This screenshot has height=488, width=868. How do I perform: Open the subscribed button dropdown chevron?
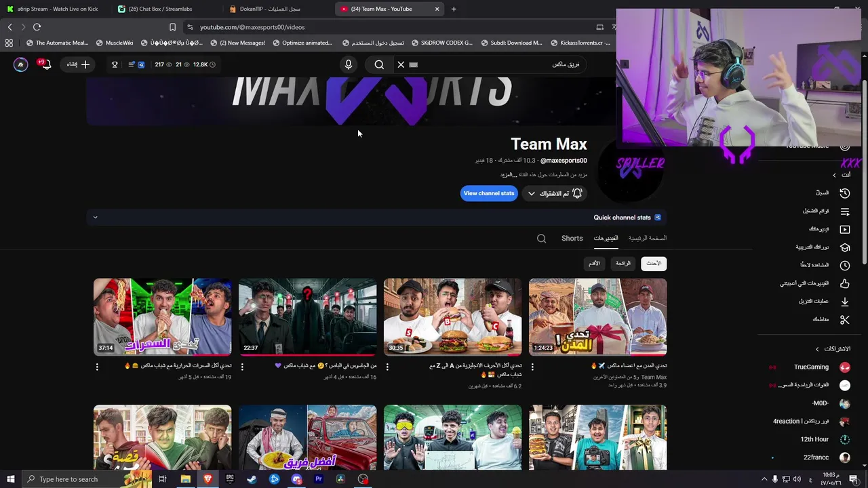pyautogui.click(x=532, y=193)
